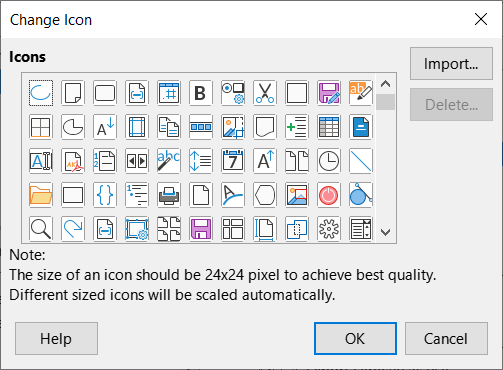Click the "Note:" label text
This screenshot has height=370, width=503.
[27, 255]
